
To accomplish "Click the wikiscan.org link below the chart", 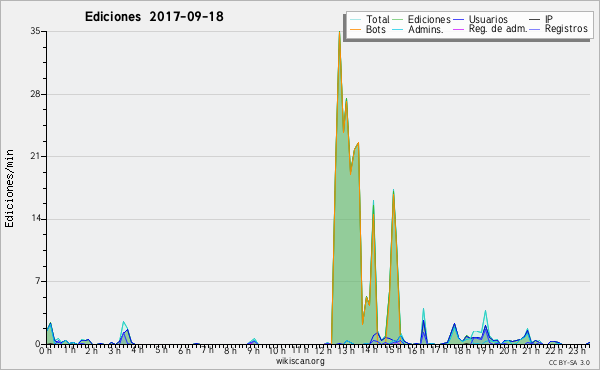I will click(x=300, y=361).
